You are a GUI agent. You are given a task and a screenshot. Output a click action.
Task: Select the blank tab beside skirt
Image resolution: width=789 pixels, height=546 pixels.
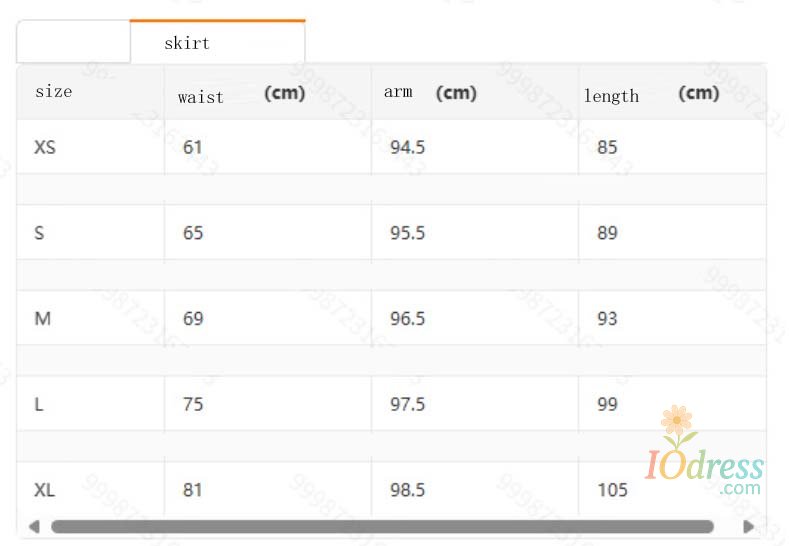tap(73, 43)
